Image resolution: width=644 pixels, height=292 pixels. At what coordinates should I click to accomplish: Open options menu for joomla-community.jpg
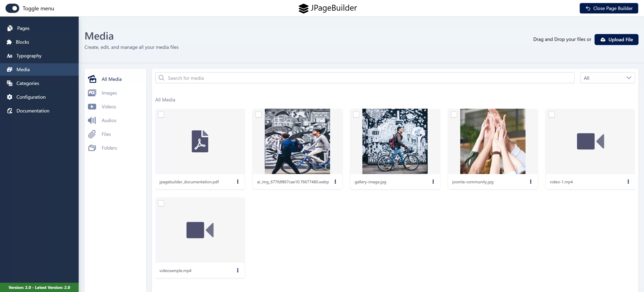[x=530, y=182]
